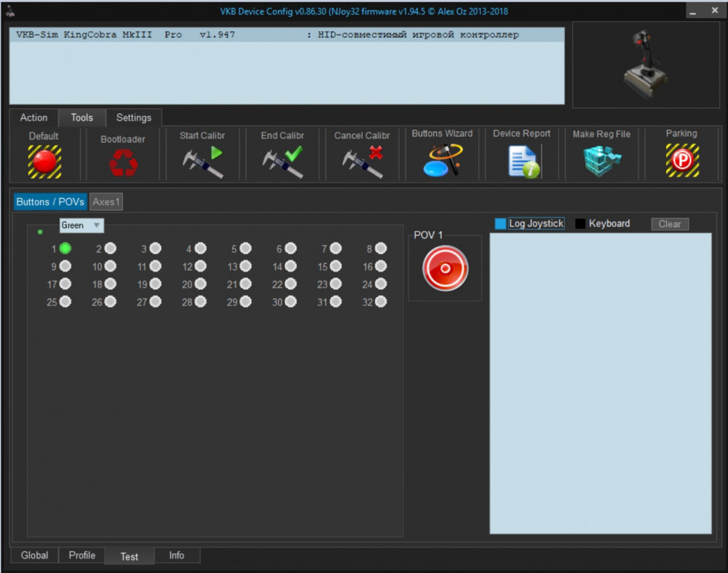This screenshot has width=728, height=573.
Task: Open the Green color dropdown
Action: coord(82,225)
